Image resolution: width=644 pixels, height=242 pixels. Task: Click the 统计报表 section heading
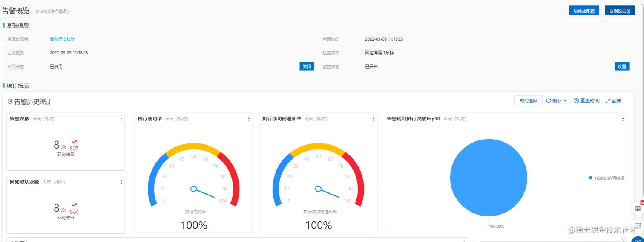(x=18, y=86)
